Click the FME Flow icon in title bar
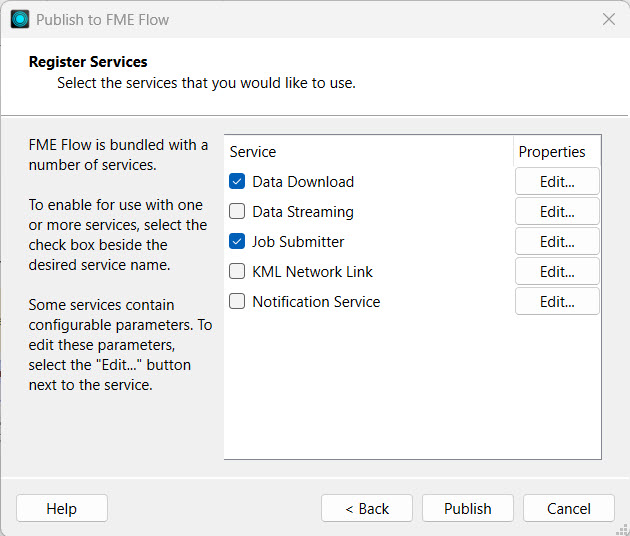 20,19
